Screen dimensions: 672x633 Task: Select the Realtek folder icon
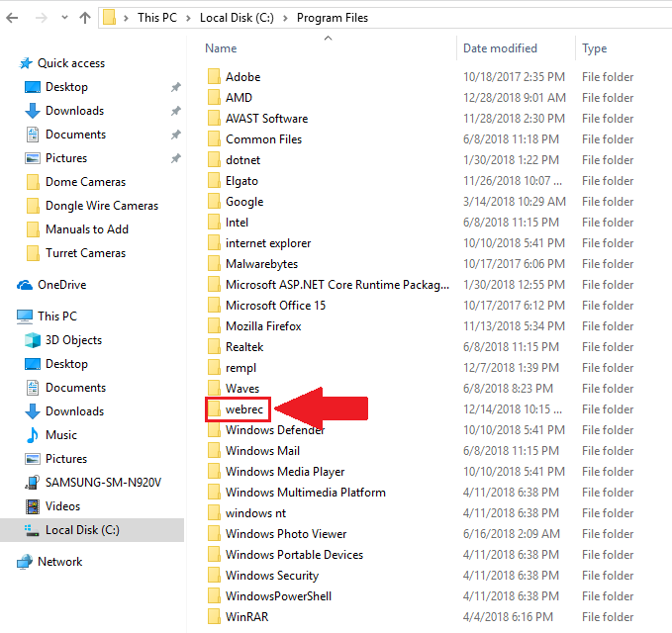click(214, 347)
